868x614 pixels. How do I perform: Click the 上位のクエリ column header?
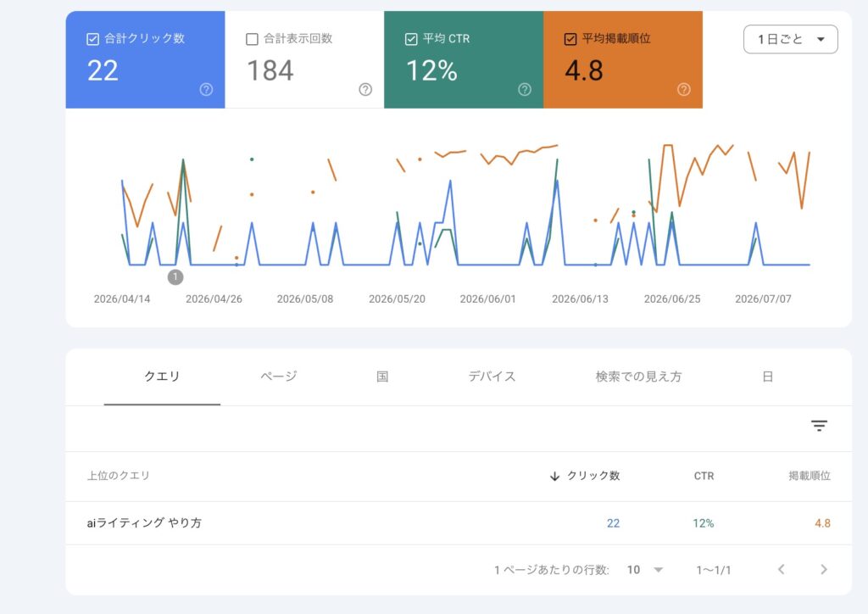(x=119, y=476)
